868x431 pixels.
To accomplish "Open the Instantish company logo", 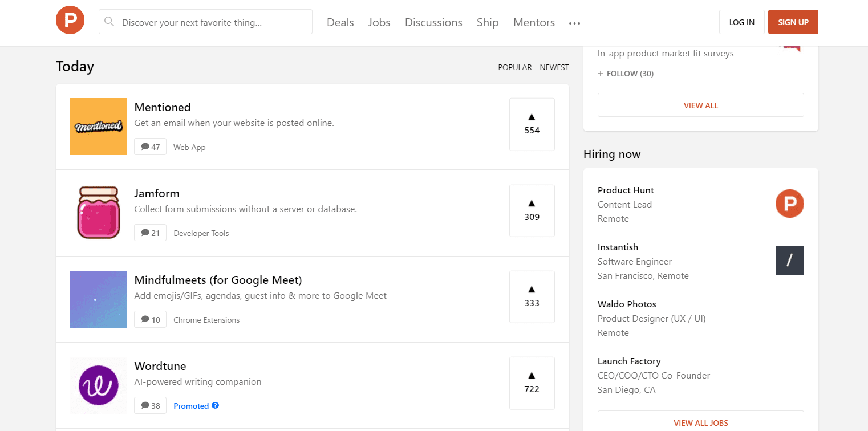I will (x=790, y=261).
